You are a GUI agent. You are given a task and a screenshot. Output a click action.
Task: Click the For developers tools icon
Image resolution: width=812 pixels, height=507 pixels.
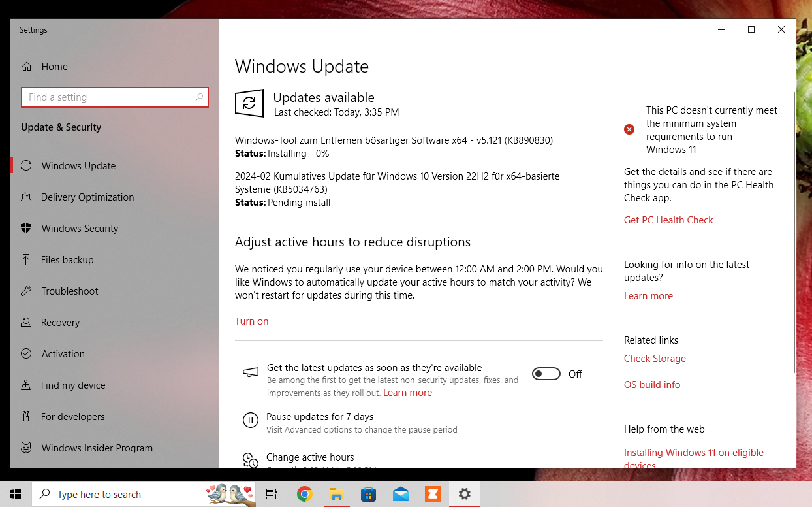point(26,417)
